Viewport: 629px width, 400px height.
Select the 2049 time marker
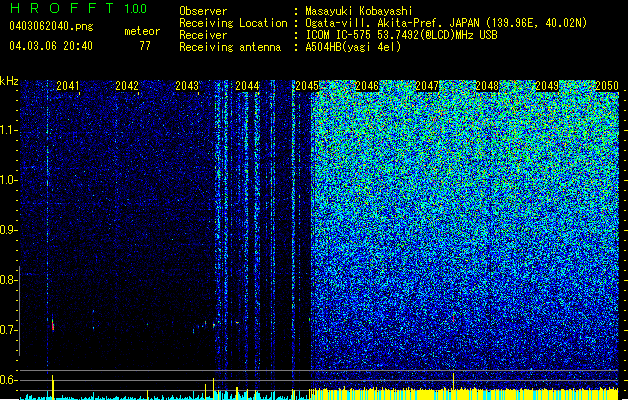tap(547, 86)
